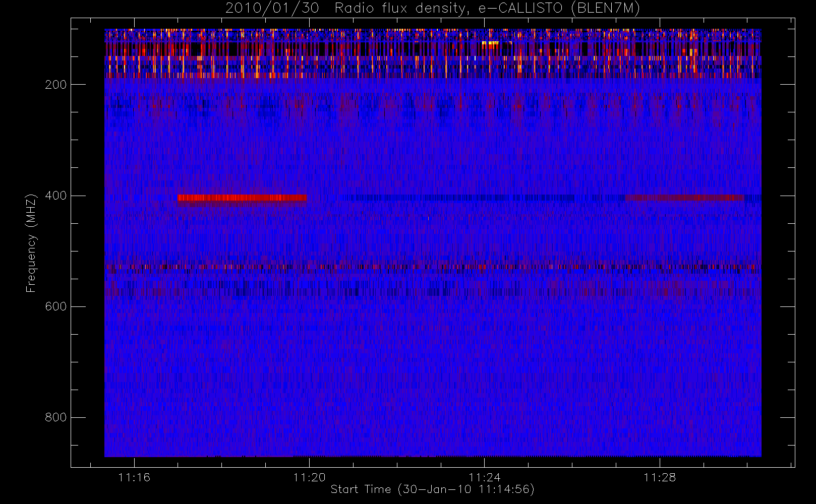This screenshot has width=816, height=504.
Task: Select the '400' frequency axis label
Action: tap(56, 196)
